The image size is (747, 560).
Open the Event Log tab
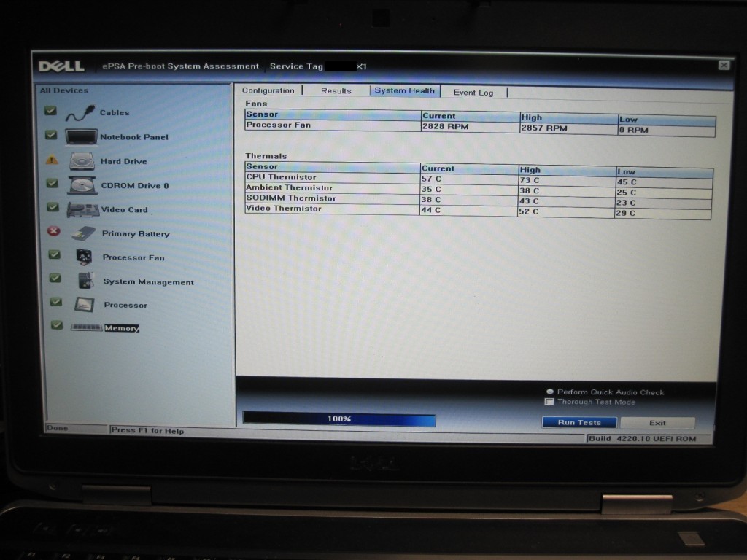[473, 93]
